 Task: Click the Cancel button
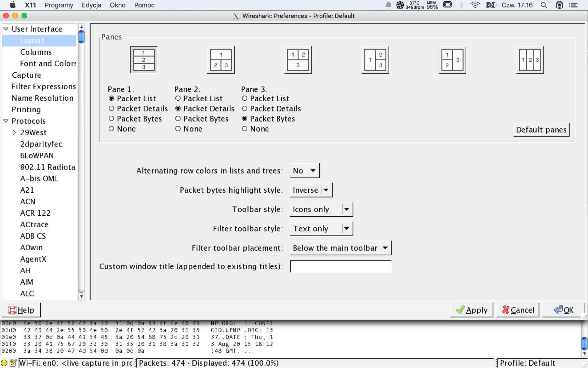coord(518,310)
